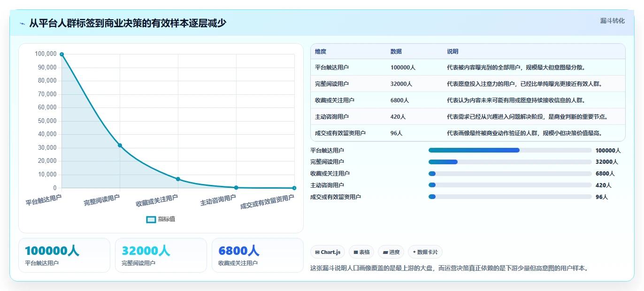
Task: Click description starting 代表愿意投入注意力的用户
Action: (x=524, y=84)
